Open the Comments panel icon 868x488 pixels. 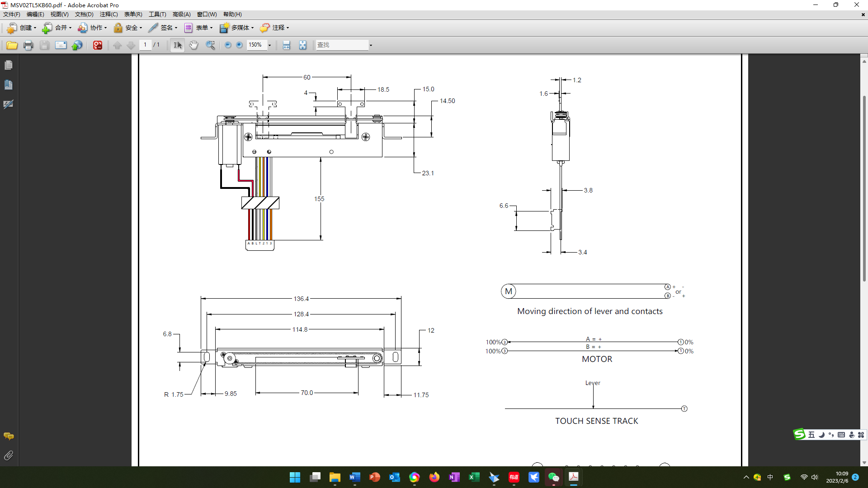pyautogui.click(x=9, y=436)
